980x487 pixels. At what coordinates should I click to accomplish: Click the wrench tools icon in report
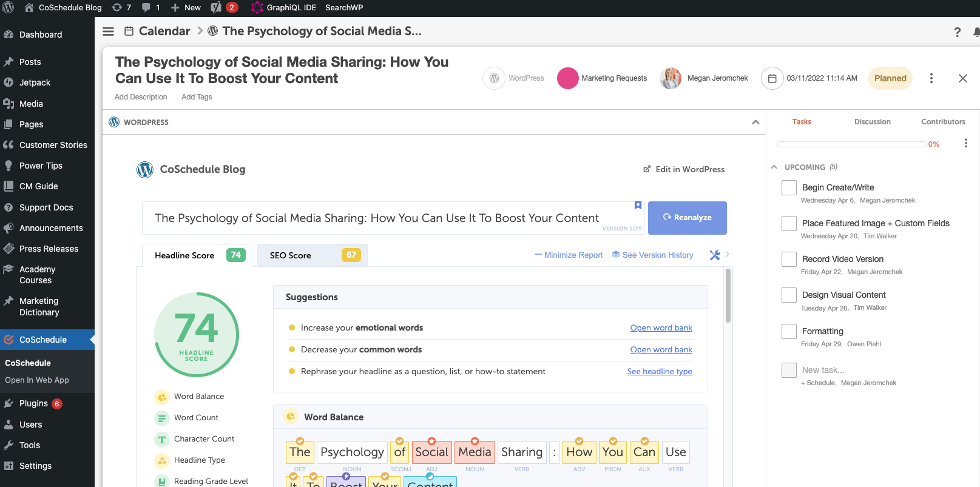tap(715, 255)
